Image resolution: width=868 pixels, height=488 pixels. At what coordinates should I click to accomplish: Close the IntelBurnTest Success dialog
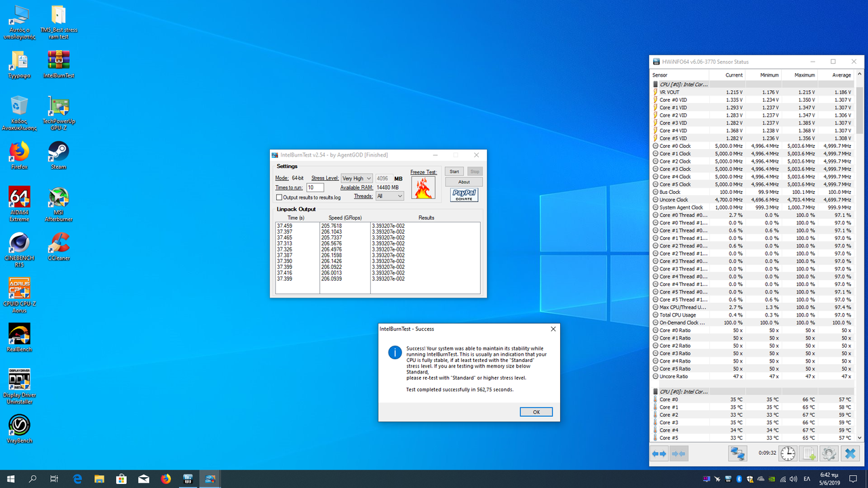pyautogui.click(x=553, y=329)
